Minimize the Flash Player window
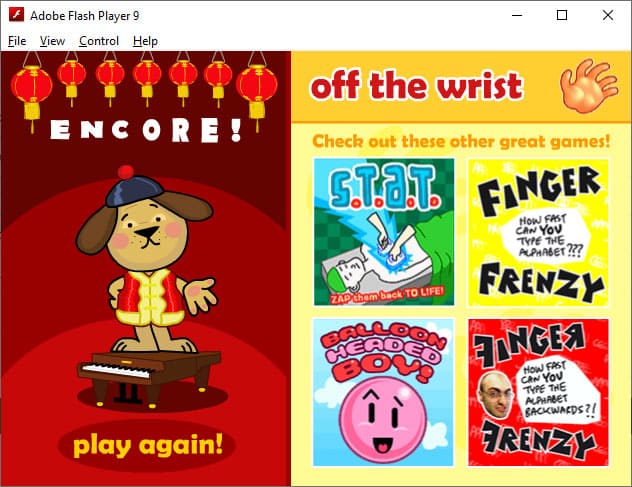The image size is (632, 487). tap(517, 15)
